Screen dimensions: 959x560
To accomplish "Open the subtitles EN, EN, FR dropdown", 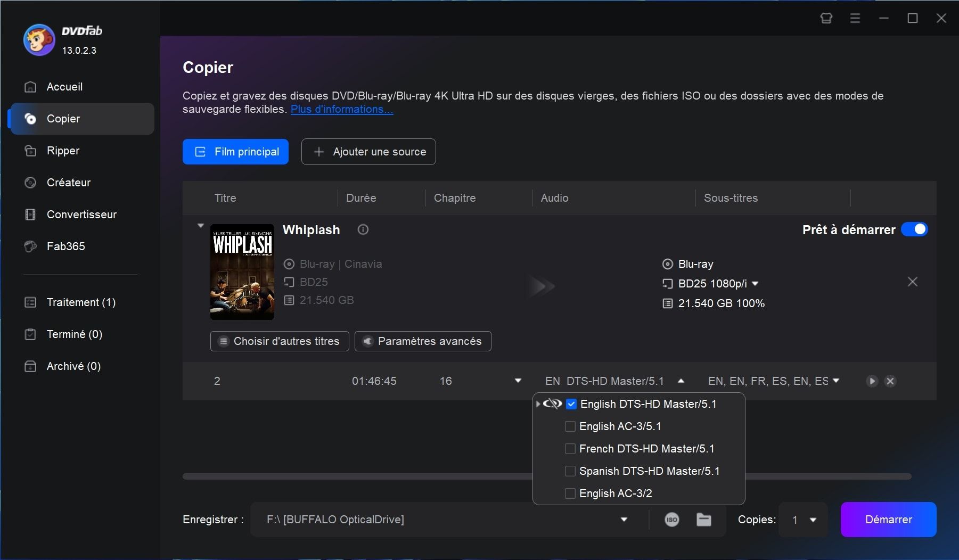I will tap(836, 381).
